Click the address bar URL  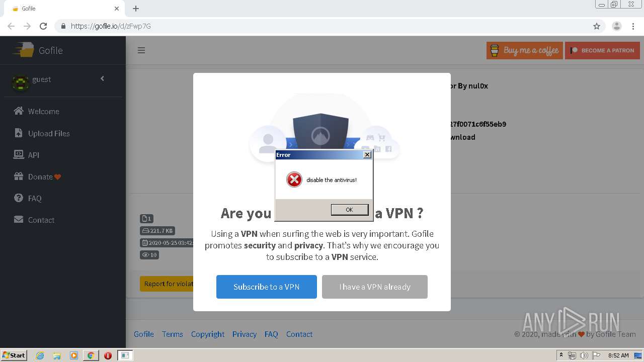[x=111, y=26]
